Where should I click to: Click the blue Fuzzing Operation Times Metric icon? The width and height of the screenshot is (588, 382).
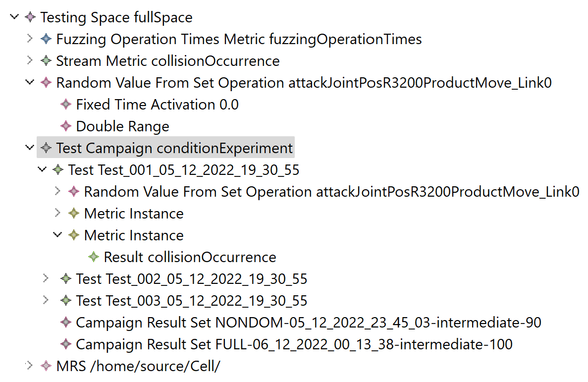(46, 39)
